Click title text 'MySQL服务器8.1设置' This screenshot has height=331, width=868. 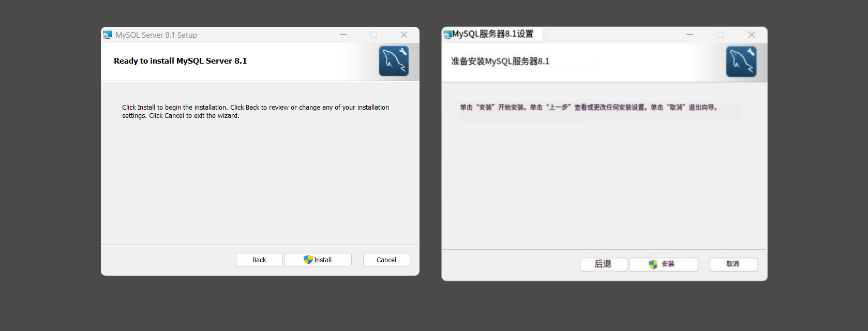pyautogui.click(x=493, y=34)
